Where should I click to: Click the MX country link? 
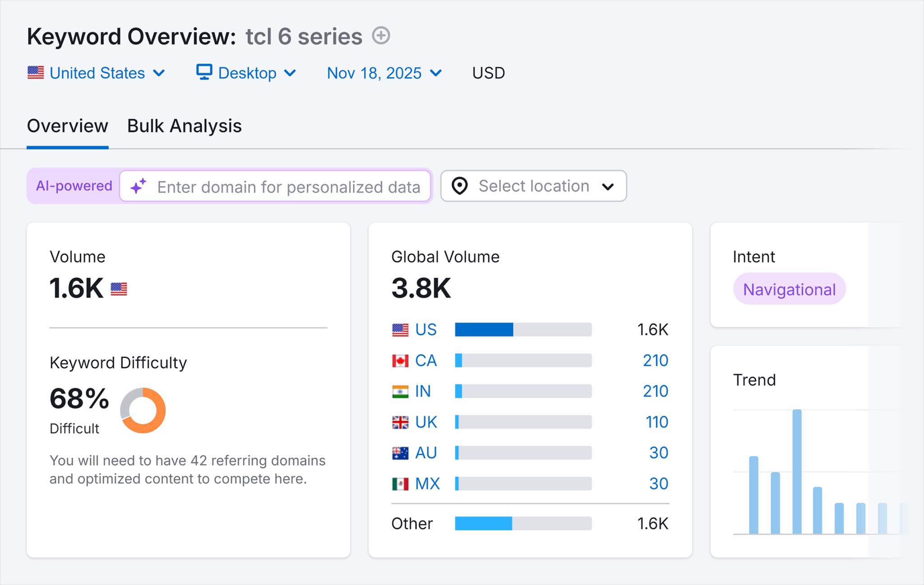tap(427, 483)
